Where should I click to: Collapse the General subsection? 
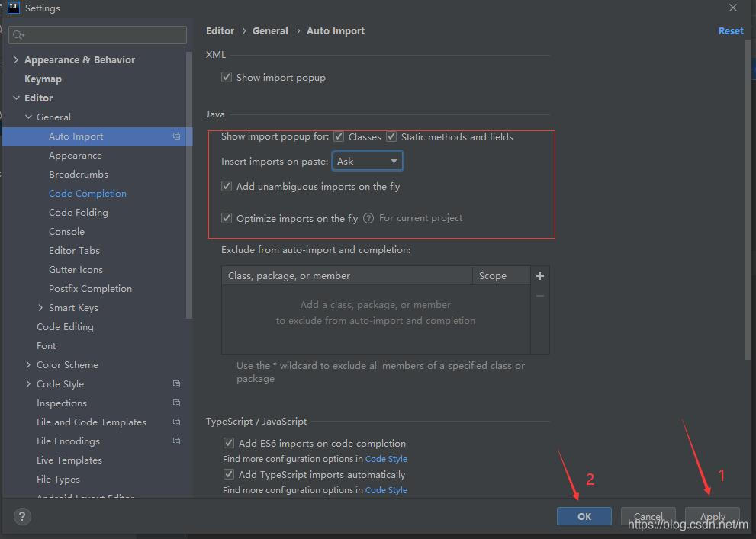[28, 117]
